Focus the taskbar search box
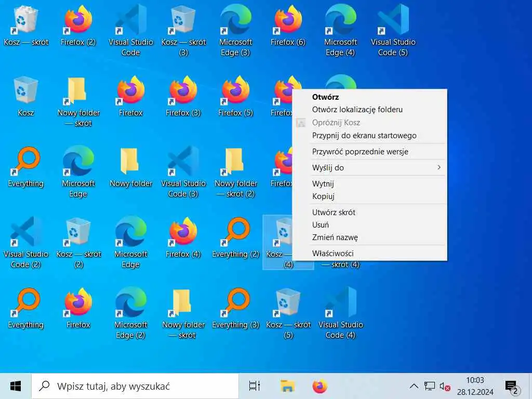Screen dimensions: 532x399 (135, 386)
